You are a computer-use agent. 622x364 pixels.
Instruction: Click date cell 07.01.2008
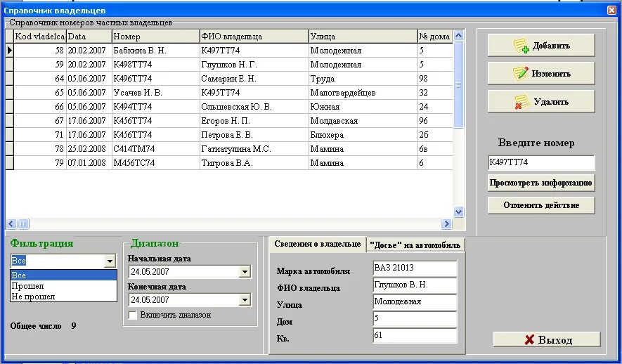click(89, 163)
